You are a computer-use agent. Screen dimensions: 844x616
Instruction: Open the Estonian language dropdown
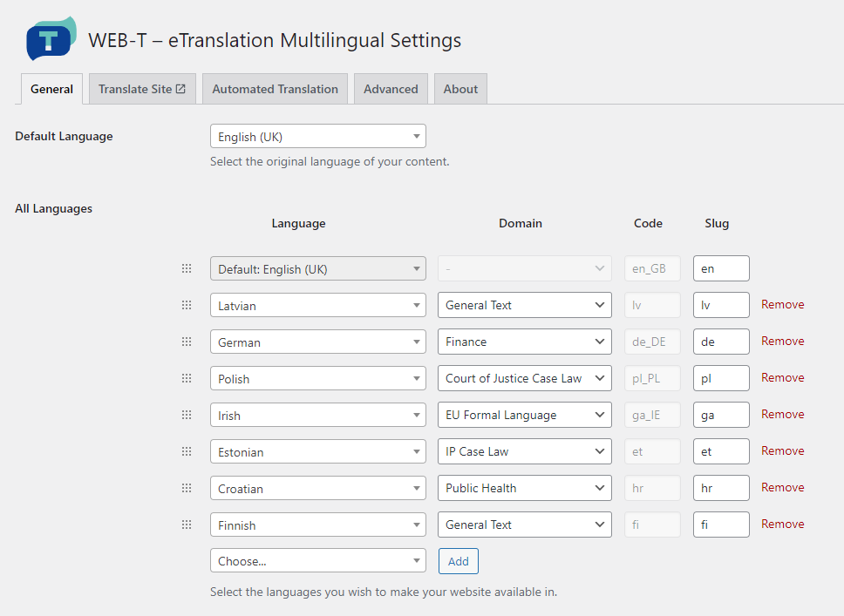point(318,451)
